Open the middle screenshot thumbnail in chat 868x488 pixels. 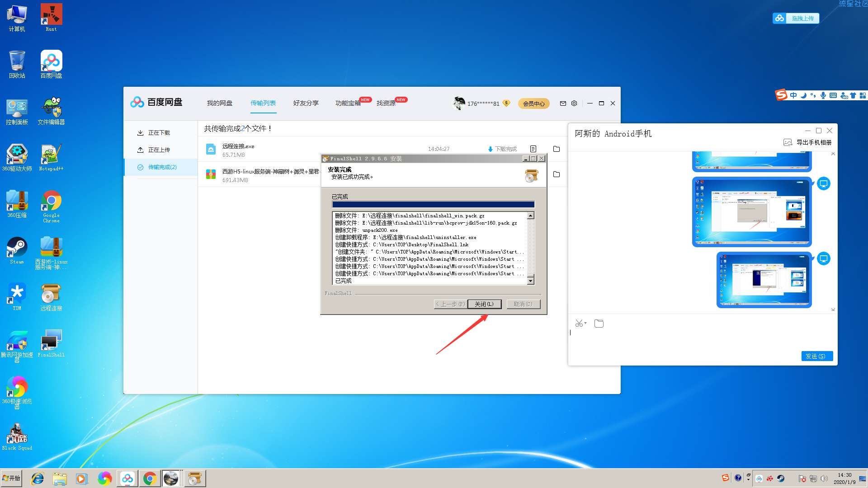coord(751,211)
